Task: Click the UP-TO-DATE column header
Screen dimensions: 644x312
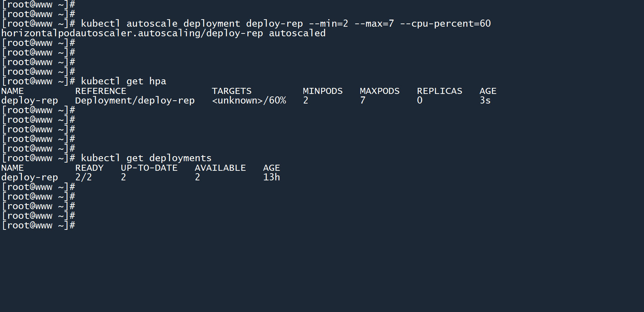Action: 149,168
